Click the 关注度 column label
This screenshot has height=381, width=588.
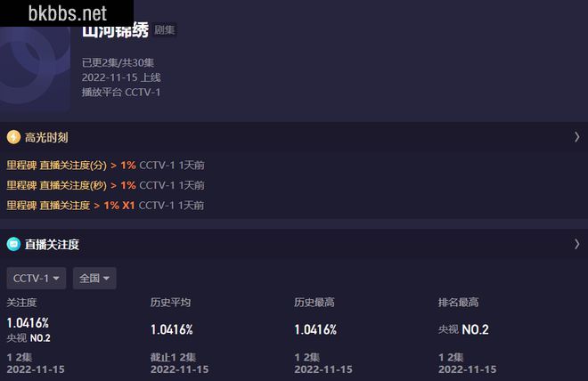click(x=21, y=303)
